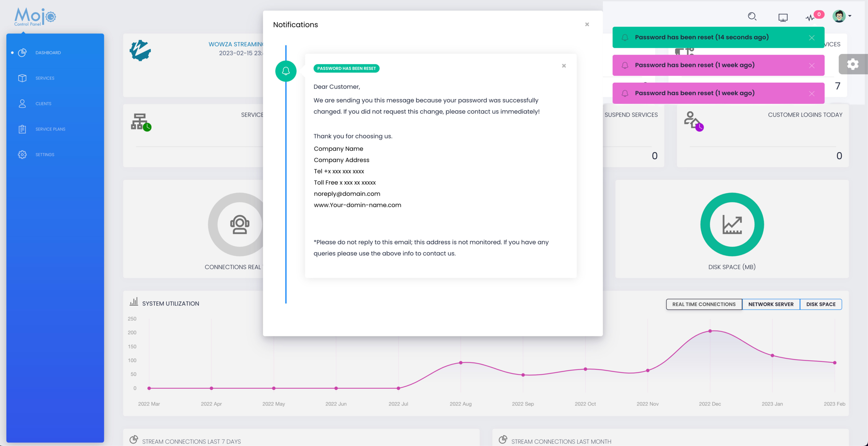Open the floating settings gear panel
Screen dimensions: 868x446
pos(853,64)
